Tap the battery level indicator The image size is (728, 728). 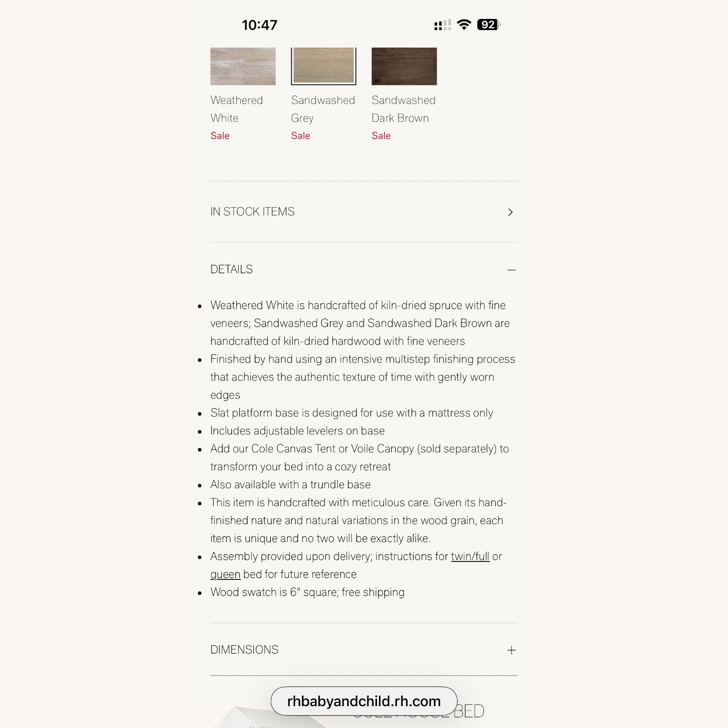[x=488, y=25]
